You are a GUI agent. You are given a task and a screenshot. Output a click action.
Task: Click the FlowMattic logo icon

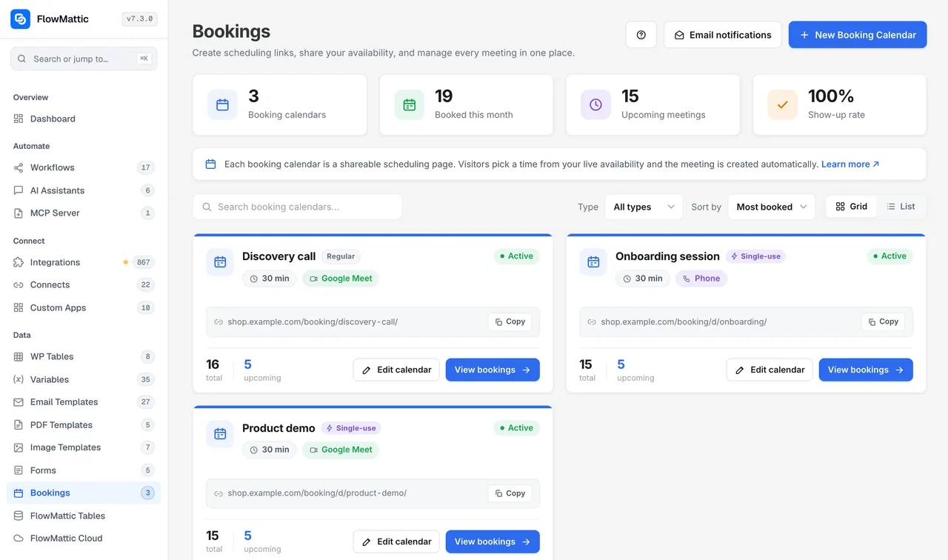pos(20,19)
